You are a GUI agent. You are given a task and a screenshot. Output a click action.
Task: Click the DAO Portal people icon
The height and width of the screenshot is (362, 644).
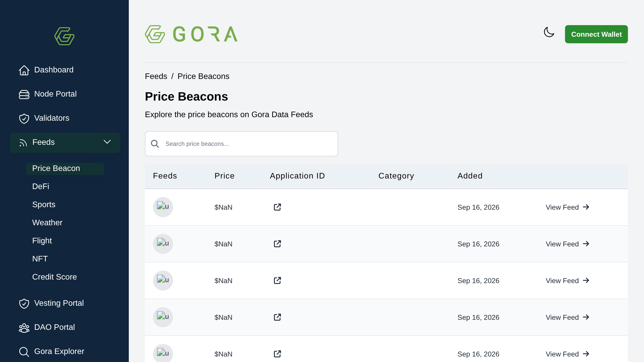pyautogui.click(x=24, y=328)
